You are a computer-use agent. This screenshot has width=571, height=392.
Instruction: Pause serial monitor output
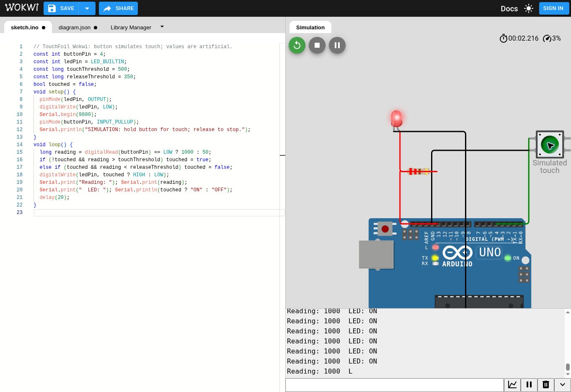[529, 385]
